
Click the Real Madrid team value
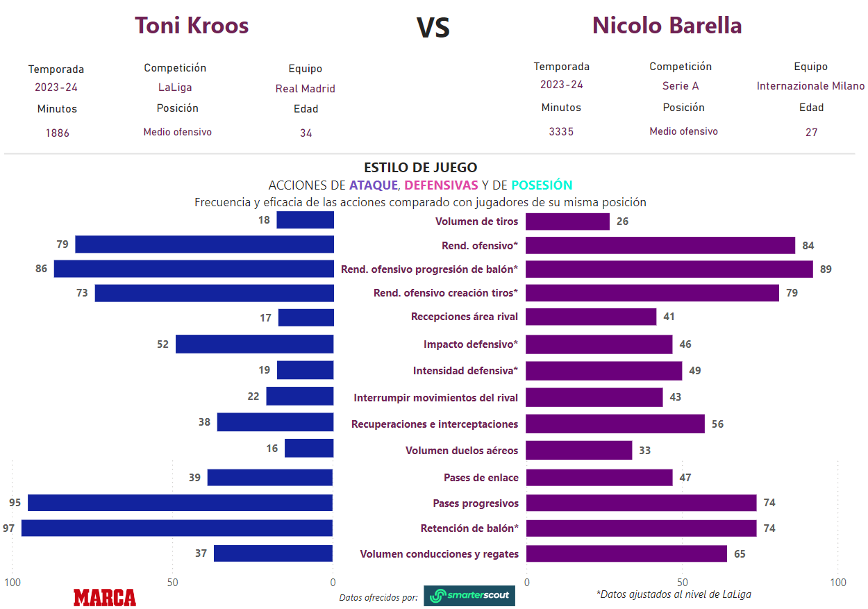tap(305, 89)
